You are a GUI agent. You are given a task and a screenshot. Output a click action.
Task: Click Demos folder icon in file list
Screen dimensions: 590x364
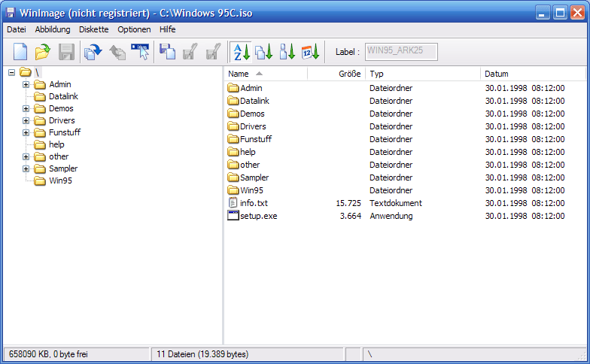click(233, 113)
